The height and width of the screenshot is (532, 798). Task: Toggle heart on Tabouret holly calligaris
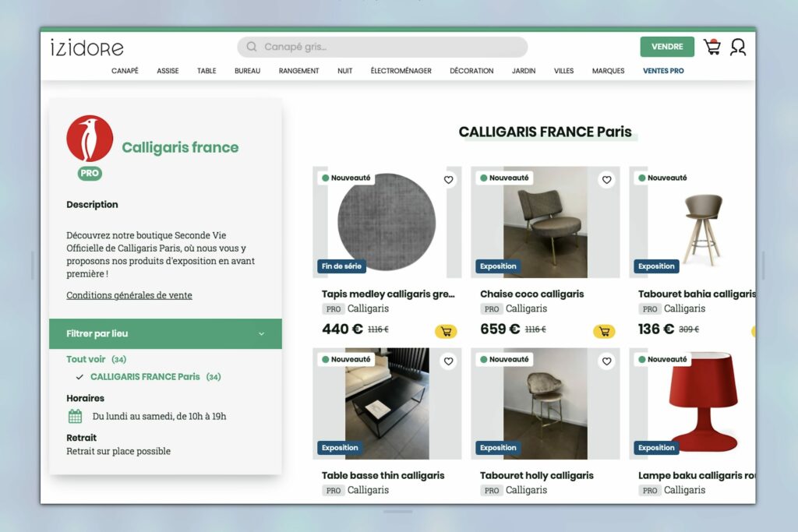click(606, 361)
